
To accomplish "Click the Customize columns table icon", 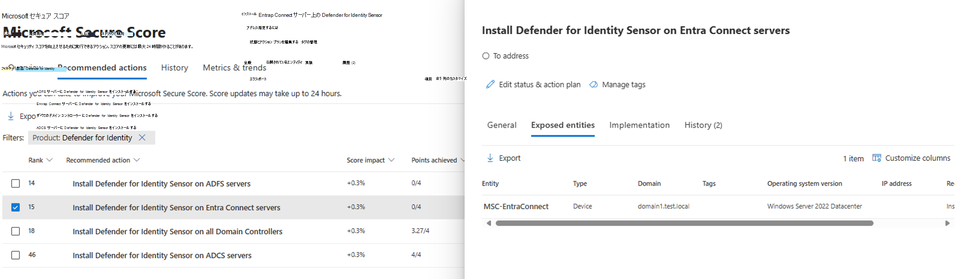I will 876,158.
